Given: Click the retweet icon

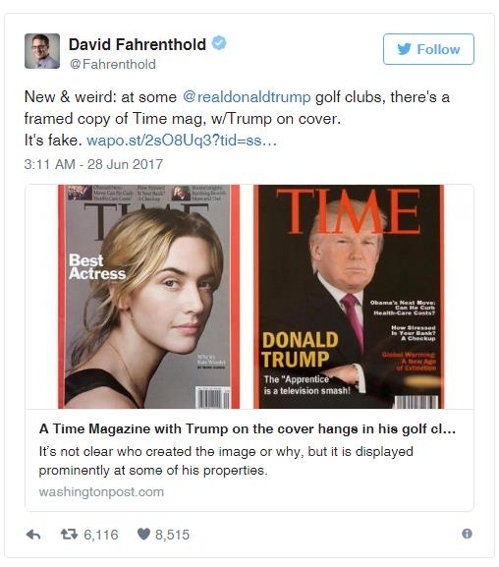Looking at the screenshot, I should tap(69, 534).
